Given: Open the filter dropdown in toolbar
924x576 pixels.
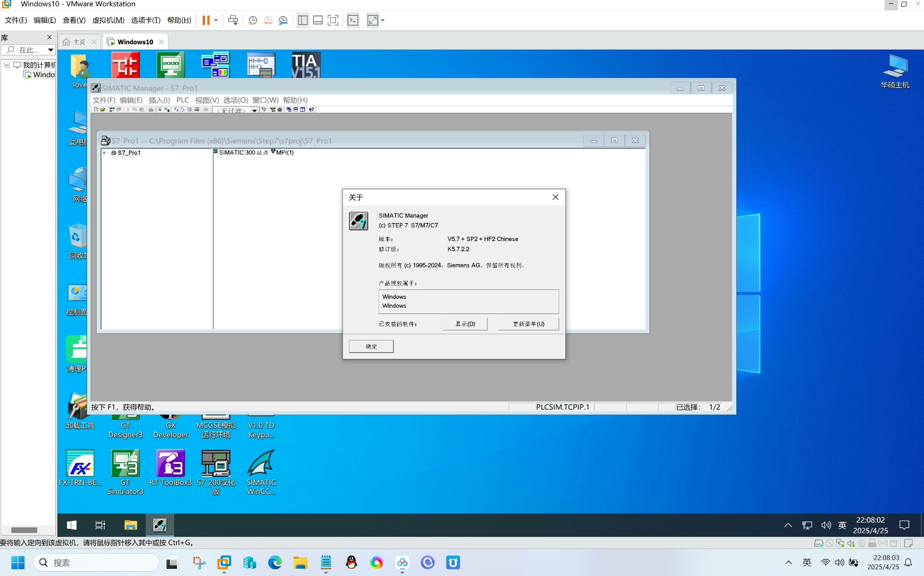Looking at the screenshot, I should click(255, 110).
